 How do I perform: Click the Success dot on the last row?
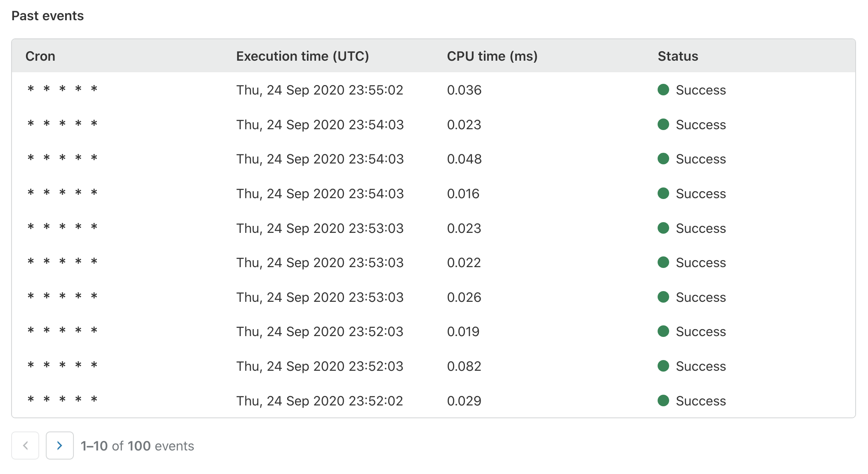pos(663,400)
